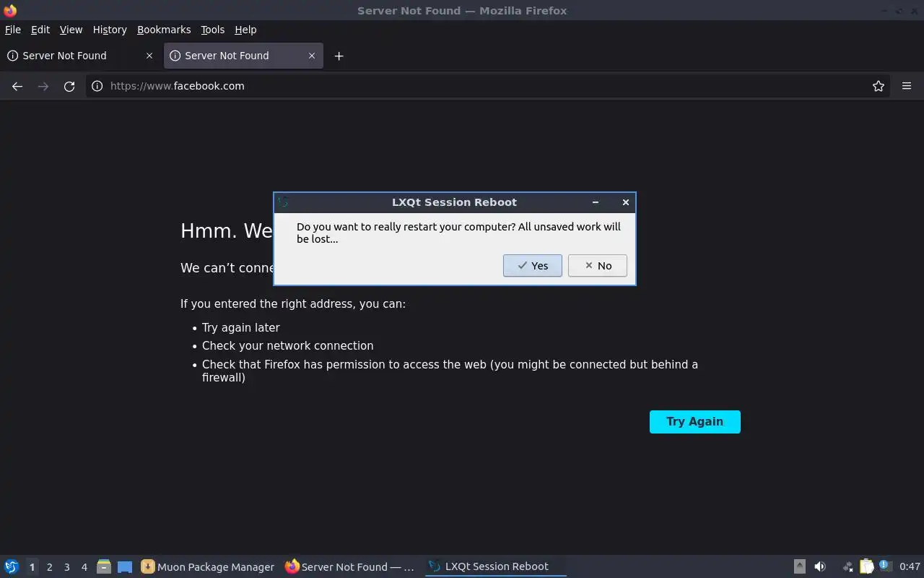The height and width of the screenshot is (578, 924).
Task: Switch to virtual desktop 4
Action: [x=84, y=567]
